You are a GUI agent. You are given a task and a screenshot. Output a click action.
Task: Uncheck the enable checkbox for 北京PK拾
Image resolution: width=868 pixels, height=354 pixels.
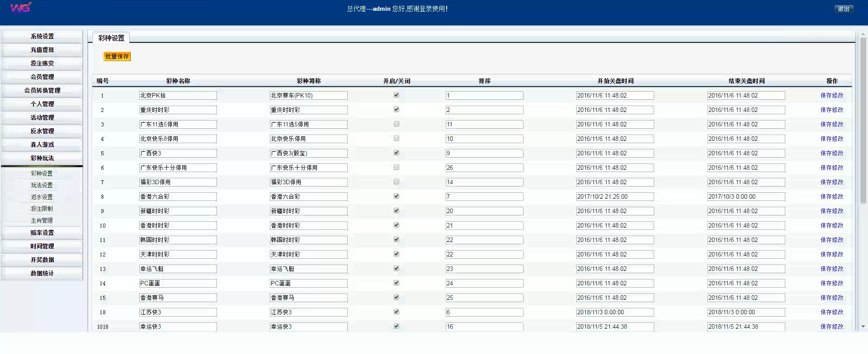coord(396,95)
